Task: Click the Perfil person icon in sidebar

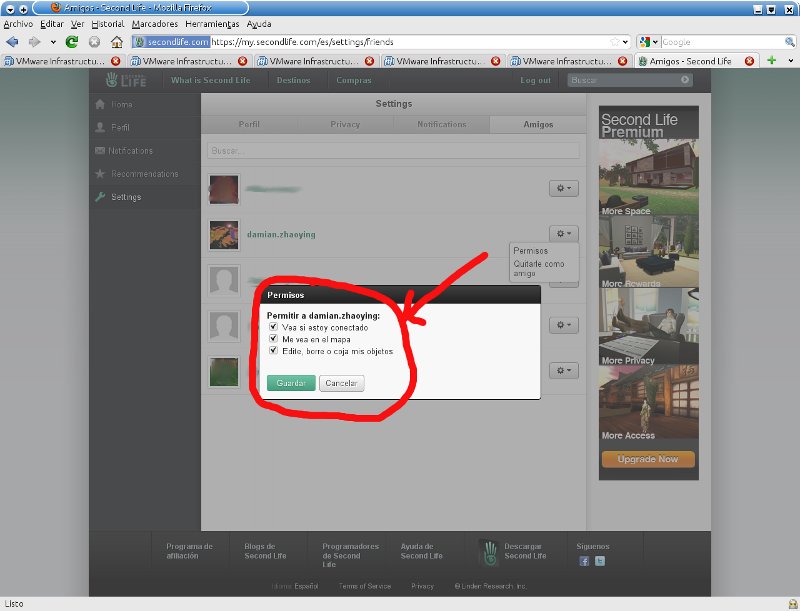Action: tap(100, 127)
